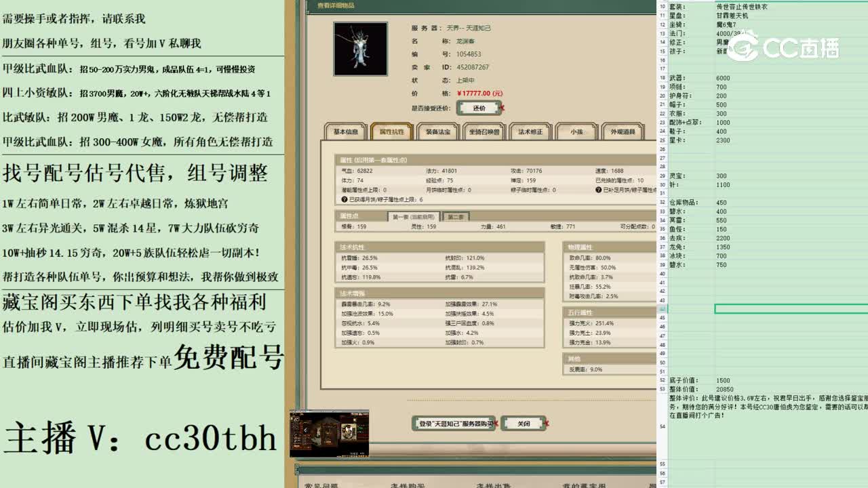Click the 法力: 41801 value
868x488 pixels.
coord(441,171)
